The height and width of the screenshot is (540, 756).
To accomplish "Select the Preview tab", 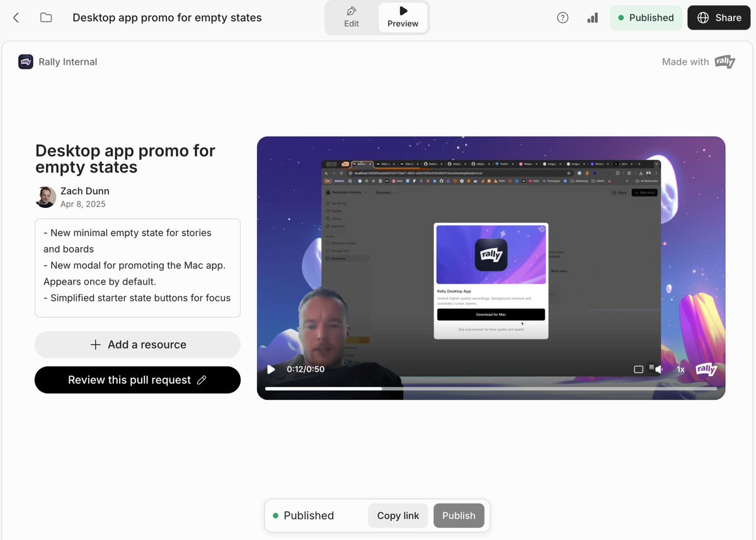I will click(x=403, y=18).
